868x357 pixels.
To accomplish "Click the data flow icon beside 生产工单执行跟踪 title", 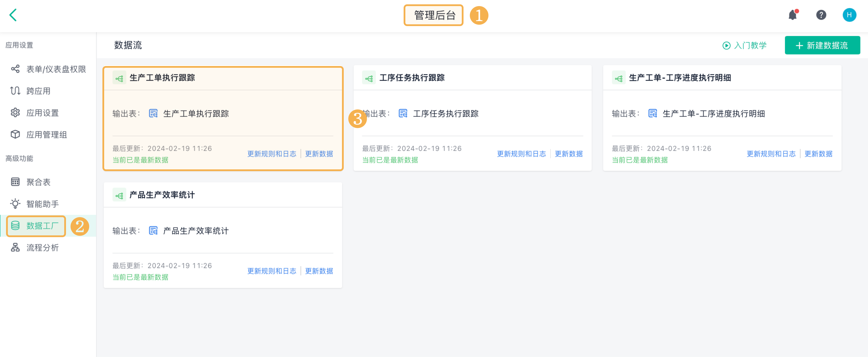I will [119, 78].
